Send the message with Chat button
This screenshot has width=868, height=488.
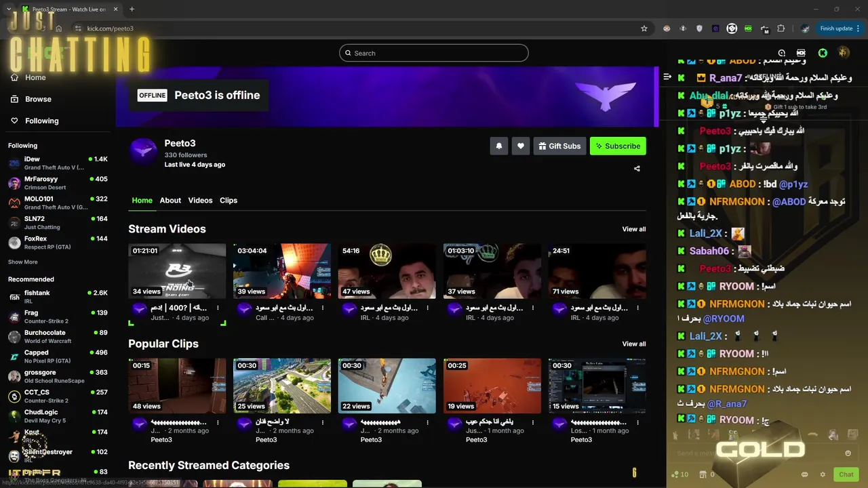(x=846, y=474)
